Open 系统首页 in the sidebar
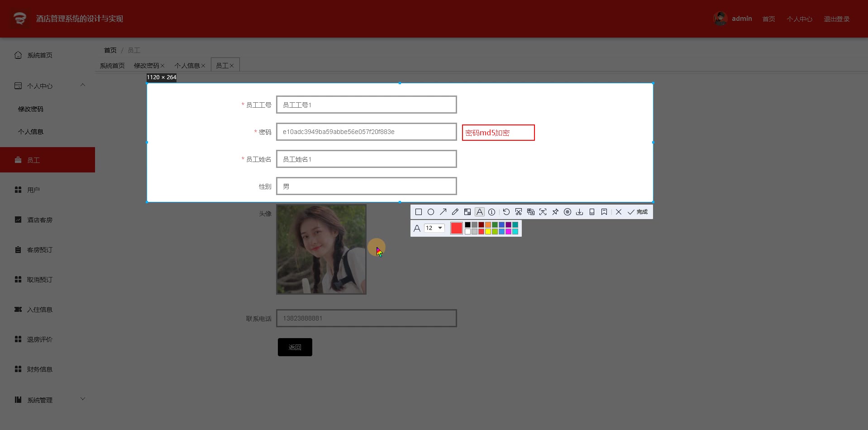This screenshot has height=430, width=868. (x=48, y=55)
